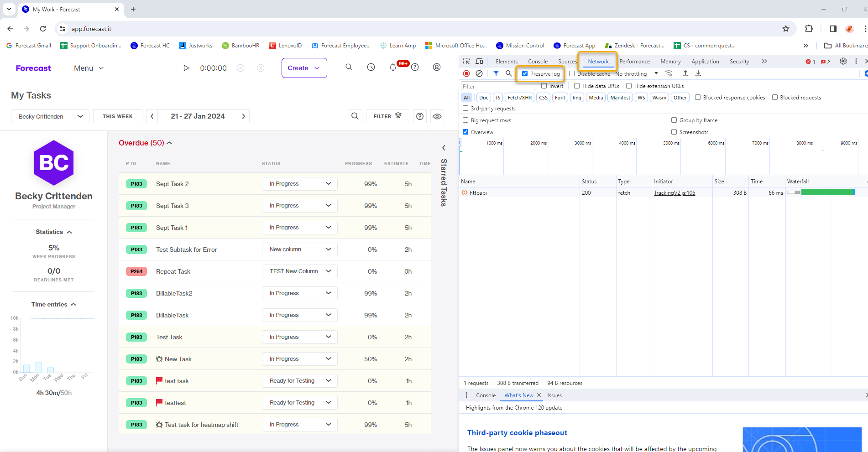
Task: Click DevTools inspect element icon
Action: (466, 61)
